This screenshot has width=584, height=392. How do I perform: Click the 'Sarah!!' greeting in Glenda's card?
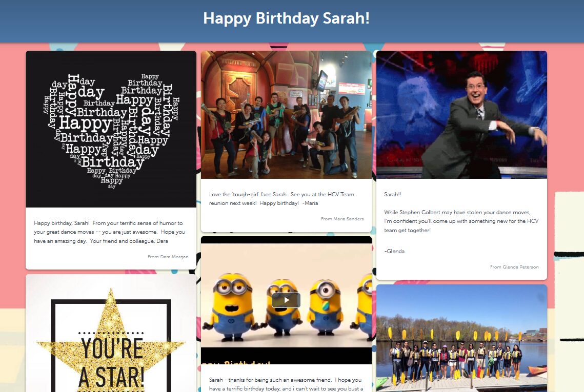tap(393, 194)
